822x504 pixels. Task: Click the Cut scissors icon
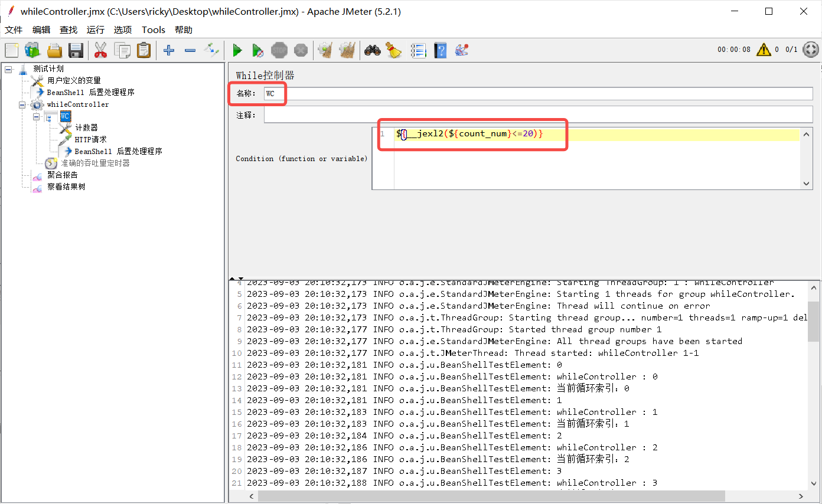click(x=100, y=50)
